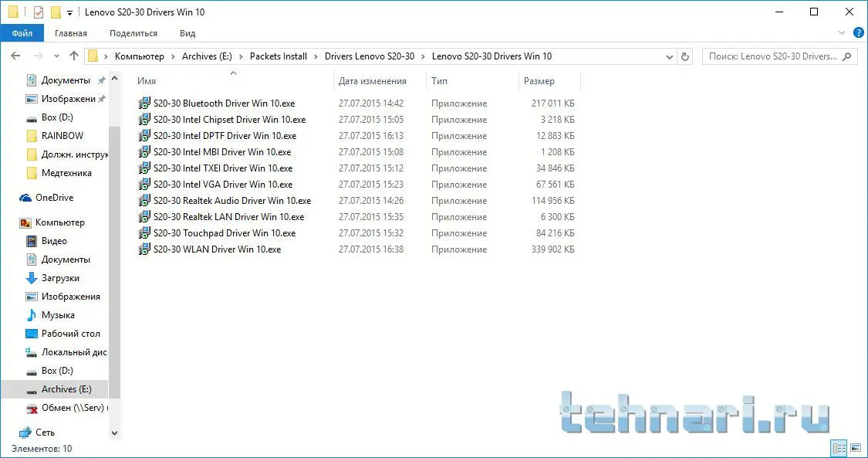
Task: Click Компьютер in the address breadcrumb
Action: coord(140,56)
